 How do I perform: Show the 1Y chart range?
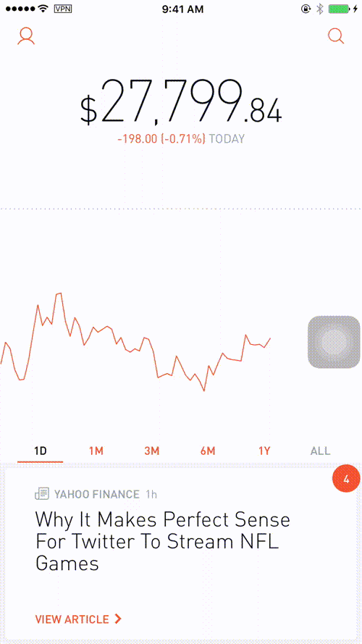click(264, 451)
